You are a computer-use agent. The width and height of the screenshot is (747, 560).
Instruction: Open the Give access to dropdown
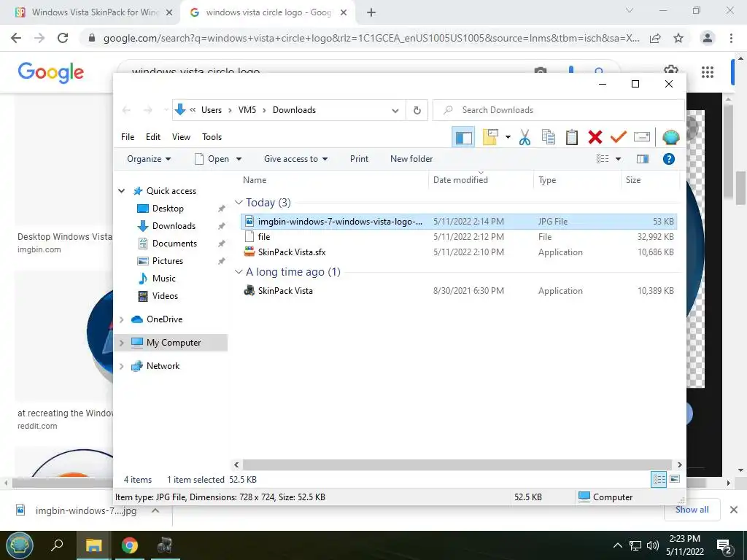(296, 159)
